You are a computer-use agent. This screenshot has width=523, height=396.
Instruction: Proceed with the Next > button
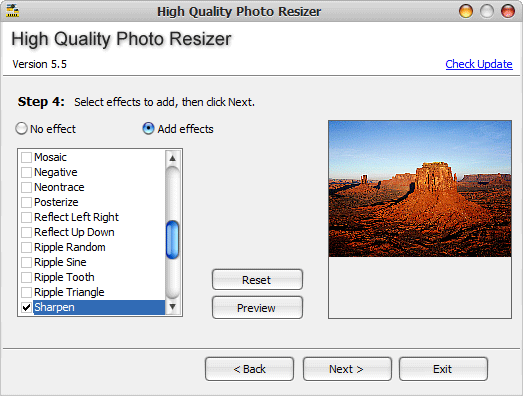(x=347, y=369)
